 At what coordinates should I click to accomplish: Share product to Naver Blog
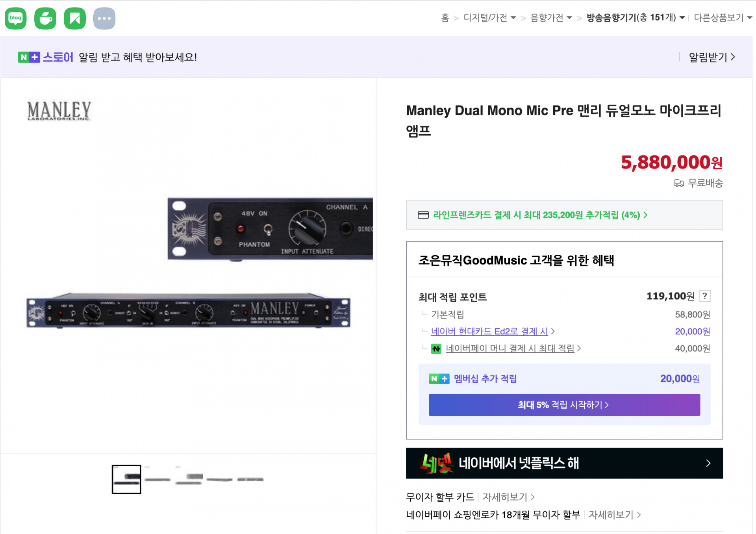(15, 18)
